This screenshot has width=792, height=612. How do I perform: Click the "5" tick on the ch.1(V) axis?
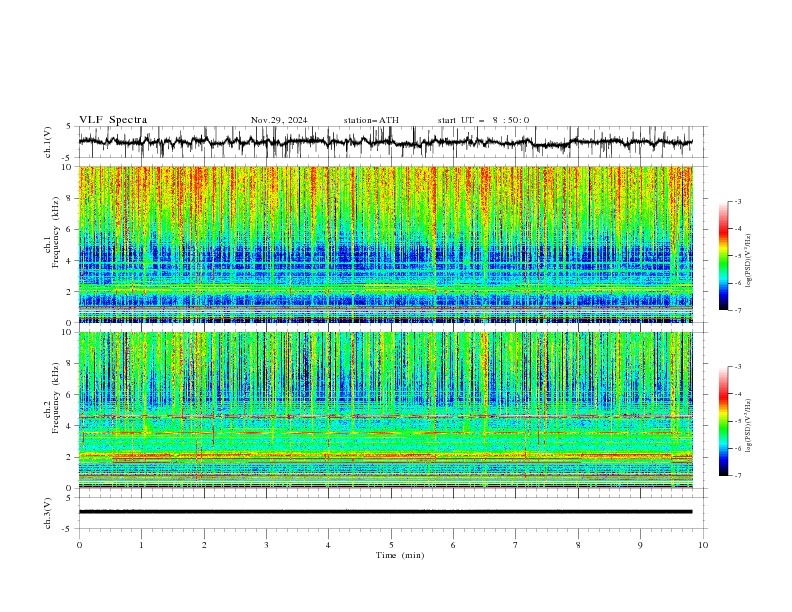click(70, 126)
